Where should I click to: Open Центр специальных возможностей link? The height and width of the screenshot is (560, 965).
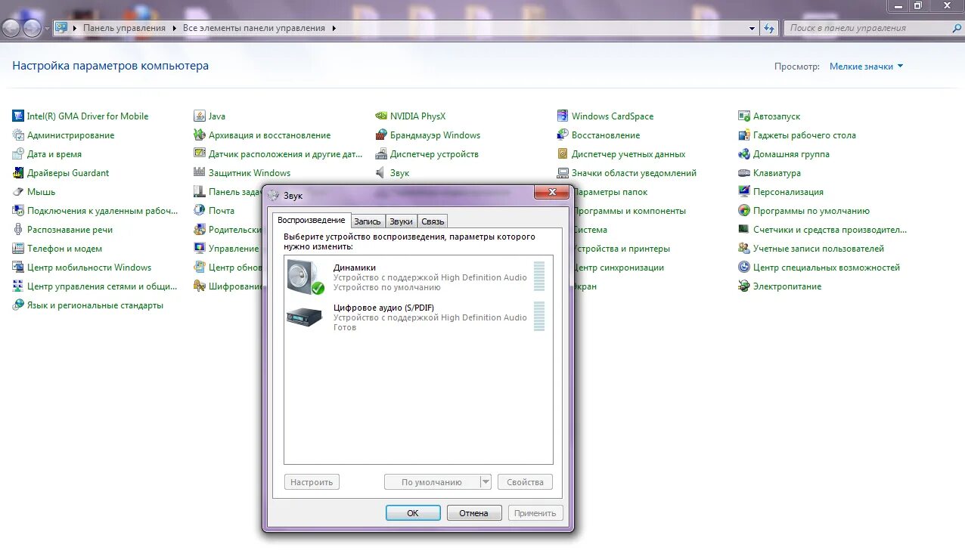827,268
